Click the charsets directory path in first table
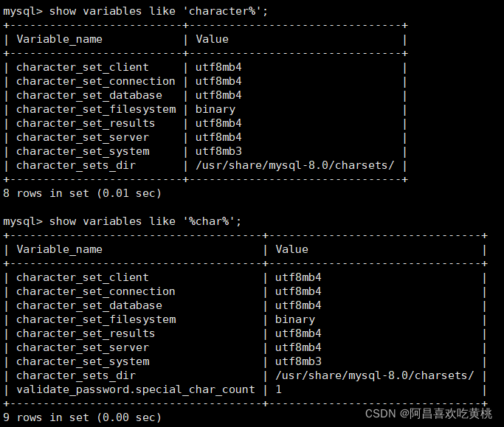The height and width of the screenshot is (427, 504). pos(294,165)
